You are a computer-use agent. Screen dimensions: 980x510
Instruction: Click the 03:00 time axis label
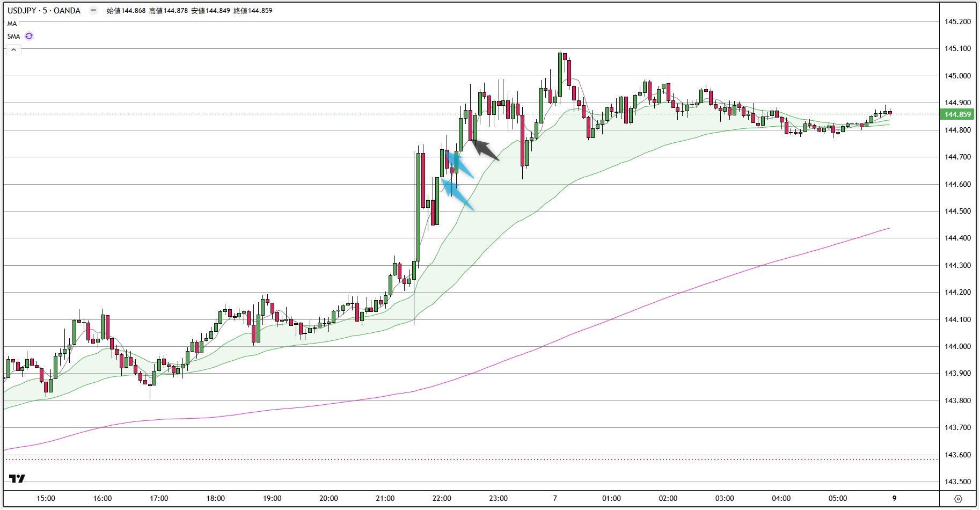(725, 498)
